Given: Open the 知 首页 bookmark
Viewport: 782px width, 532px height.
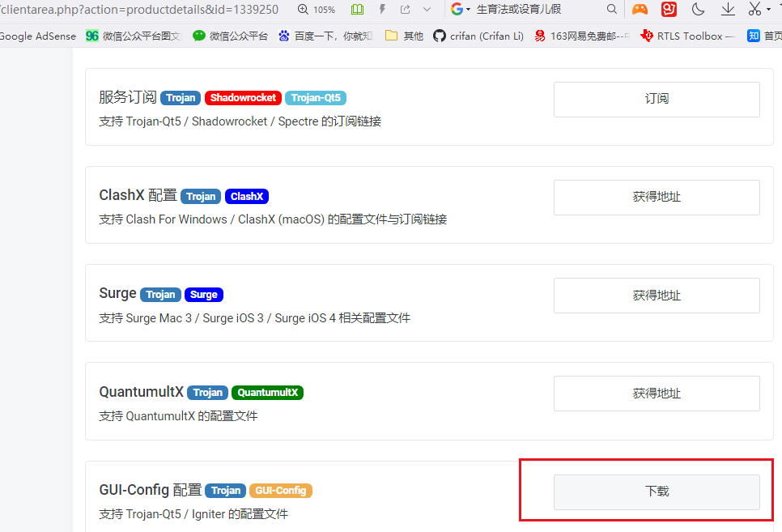Looking at the screenshot, I should pyautogui.click(x=764, y=36).
